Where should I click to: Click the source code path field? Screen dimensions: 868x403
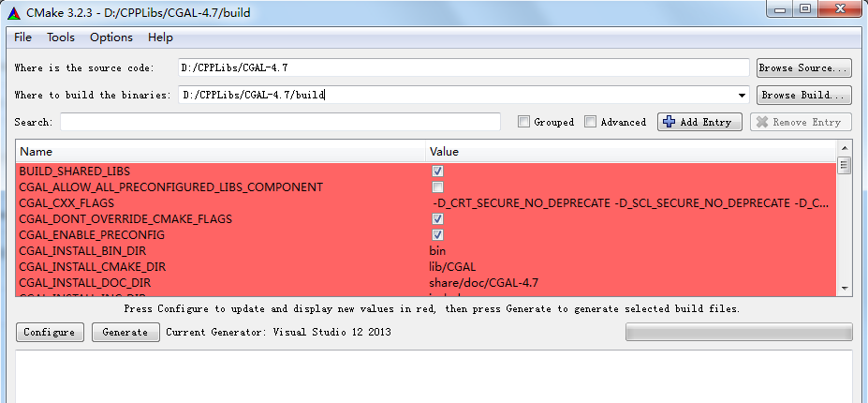click(463, 67)
